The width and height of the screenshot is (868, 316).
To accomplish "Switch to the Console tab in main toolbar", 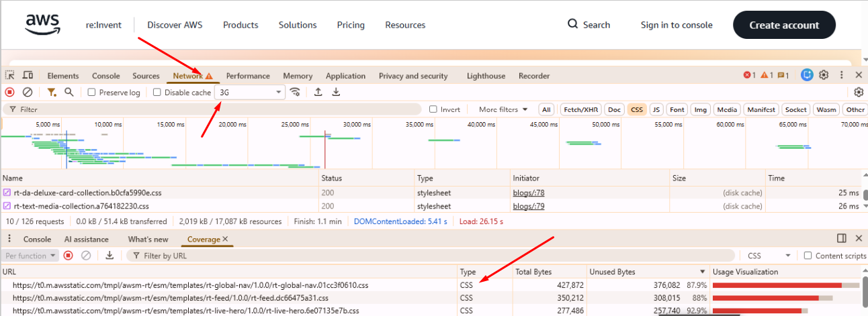I will (x=106, y=76).
